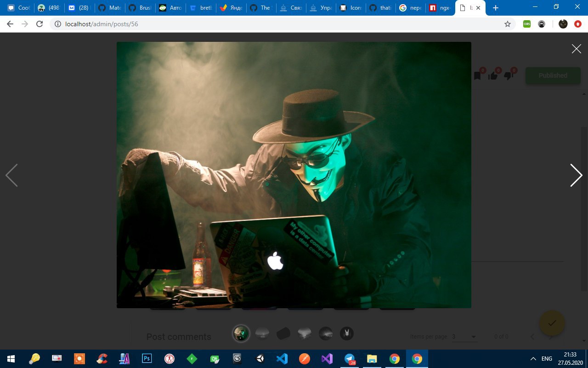Image resolution: width=588 pixels, height=368 pixels.
Task: Open purple Visual Studio from taskbar
Action: 327,359
